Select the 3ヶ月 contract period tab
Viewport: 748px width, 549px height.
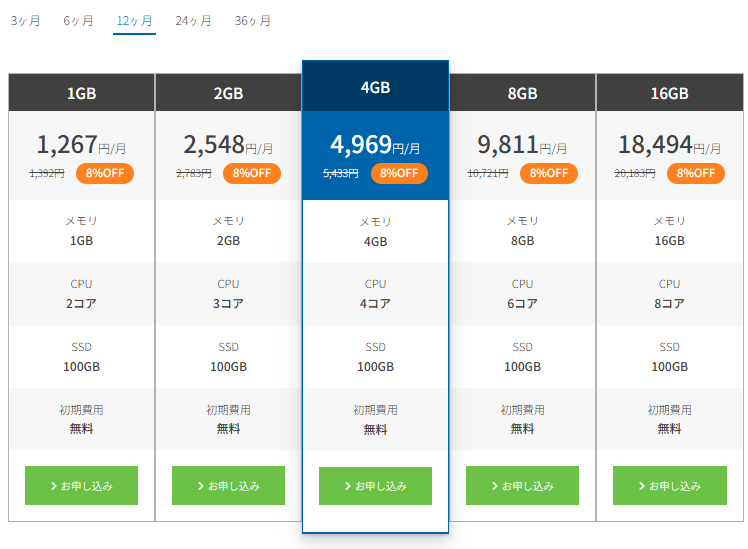tap(26, 21)
